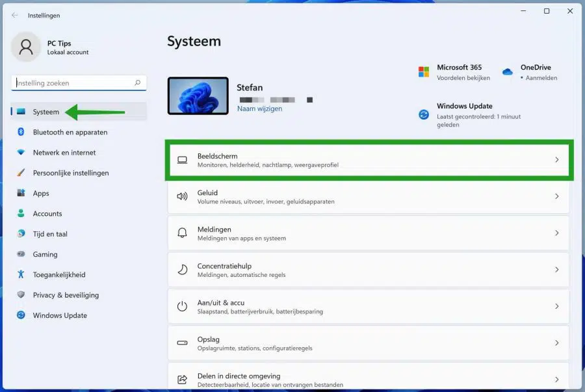Select Gaming label in sidebar

[x=45, y=254]
